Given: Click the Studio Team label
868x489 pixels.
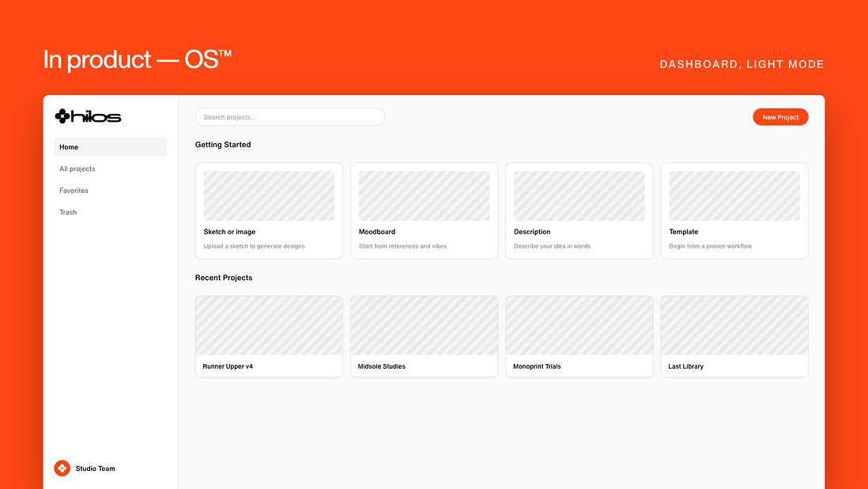Looking at the screenshot, I should [95, 468].
